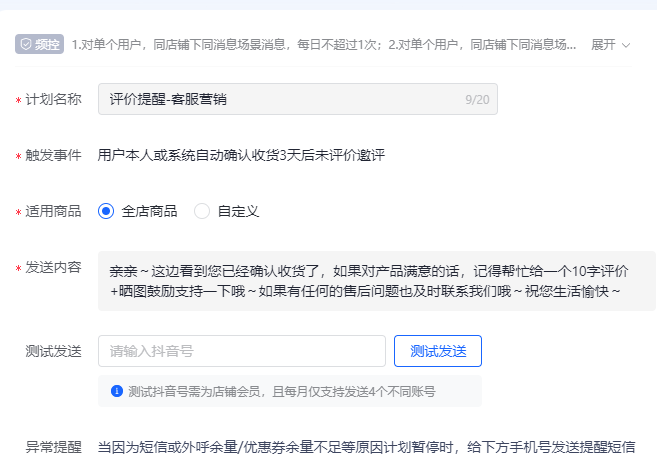
Task: Click the 频控 tag label
Action: pos(46,45)
